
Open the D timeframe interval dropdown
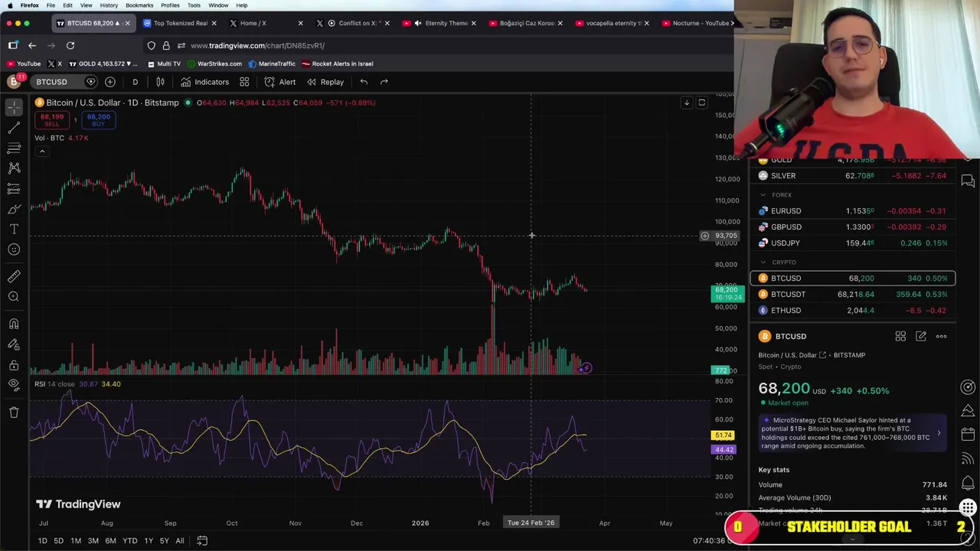pyautogui.click(x=136, y=82)
